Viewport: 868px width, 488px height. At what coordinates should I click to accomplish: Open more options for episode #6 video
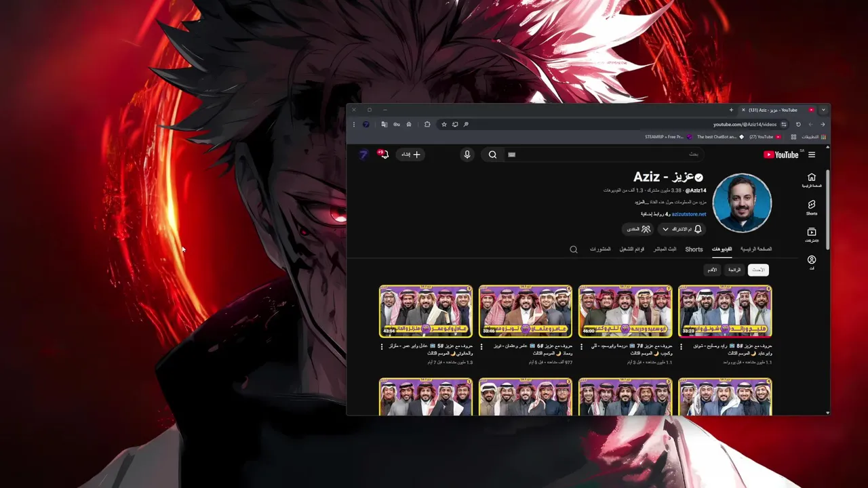481,346
